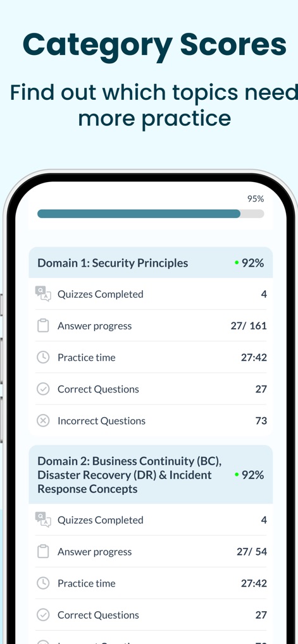Click the Practice time clock icon, Domain 2
The image size is (298, 644).
[43, 583]
